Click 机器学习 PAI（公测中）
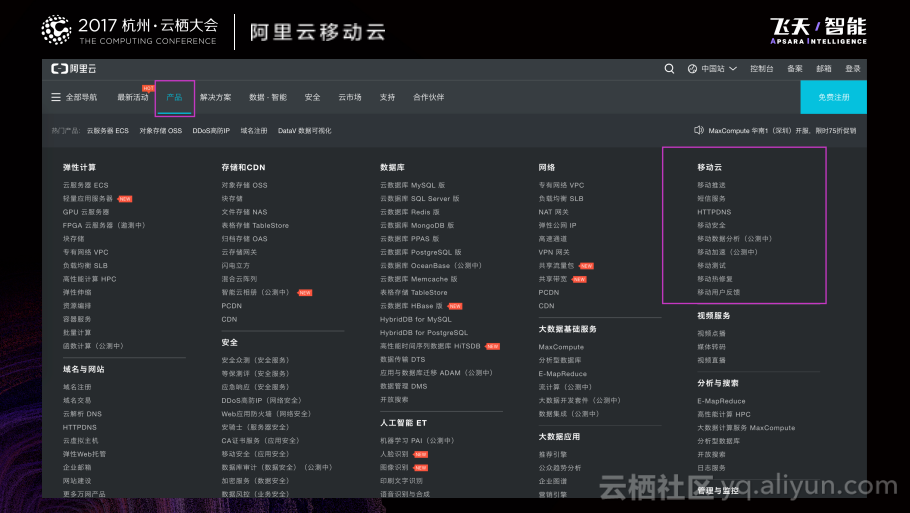The width and height of the screenshot is (910, 513). 417,440
